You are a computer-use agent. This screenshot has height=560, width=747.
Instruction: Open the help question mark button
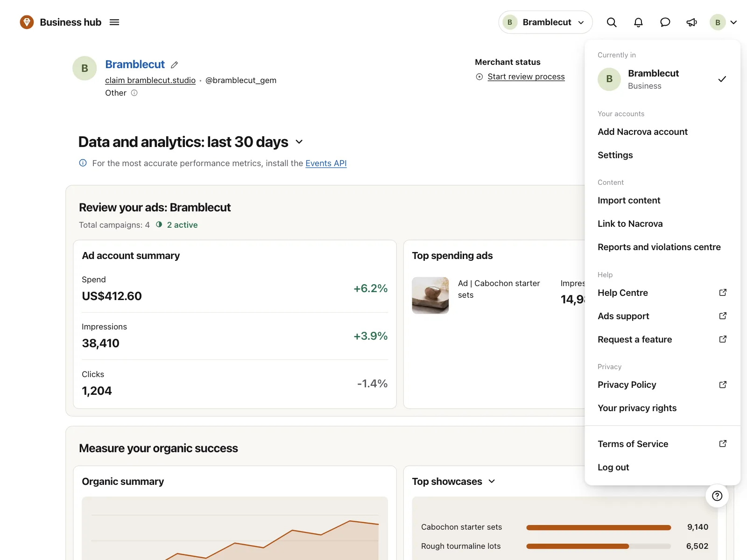[717, 496]
